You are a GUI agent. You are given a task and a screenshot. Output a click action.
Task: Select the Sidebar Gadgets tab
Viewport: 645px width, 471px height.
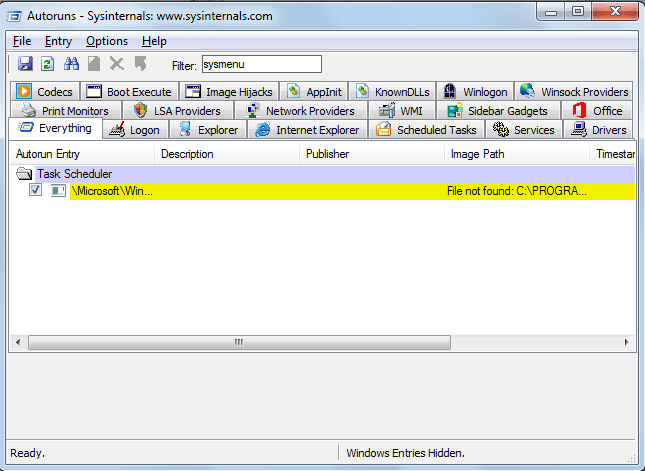pos(498,111)
